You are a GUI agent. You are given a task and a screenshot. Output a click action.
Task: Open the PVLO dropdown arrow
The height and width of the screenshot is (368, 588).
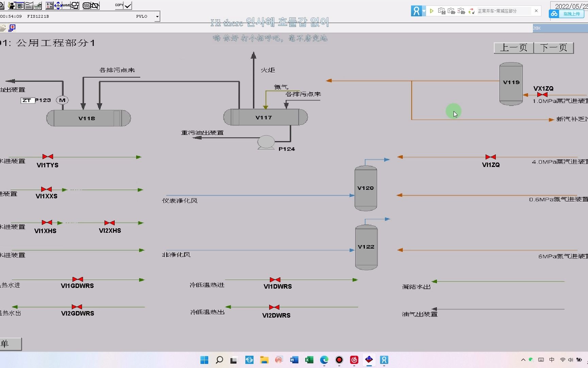click(x=157, y=16)
